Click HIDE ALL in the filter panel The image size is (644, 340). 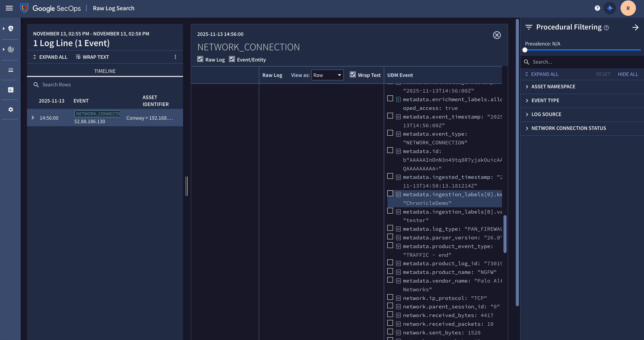pyautogui.click(x=628, y=74)
